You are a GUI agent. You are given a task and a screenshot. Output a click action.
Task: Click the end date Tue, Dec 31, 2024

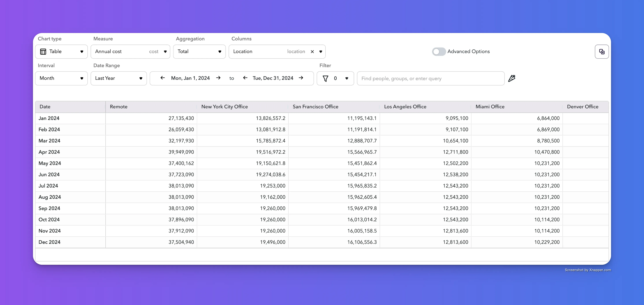tap(273, 78)
